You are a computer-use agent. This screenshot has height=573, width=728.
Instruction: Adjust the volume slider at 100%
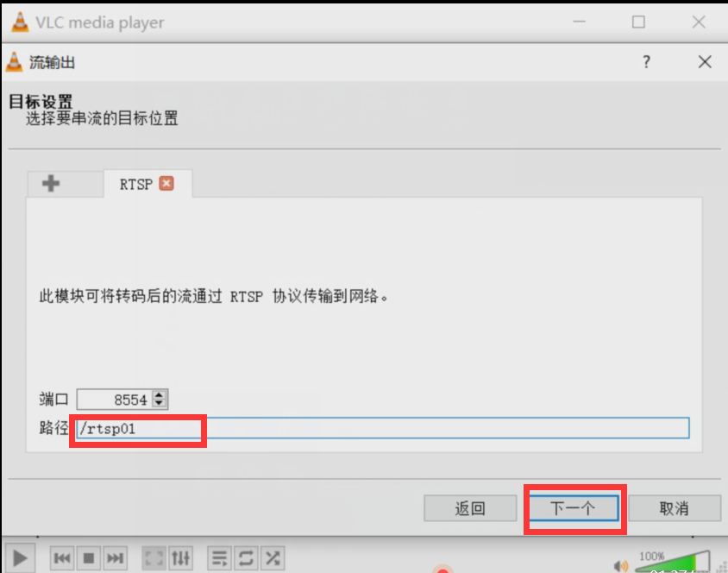pos(672,562)
